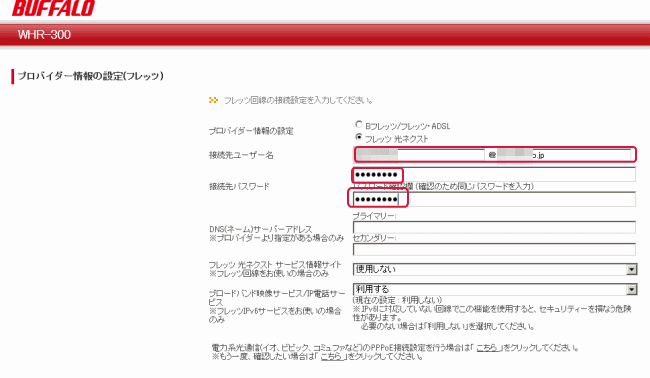
Task: Click the プライマリー DNS address field
Action: [494, 227]
